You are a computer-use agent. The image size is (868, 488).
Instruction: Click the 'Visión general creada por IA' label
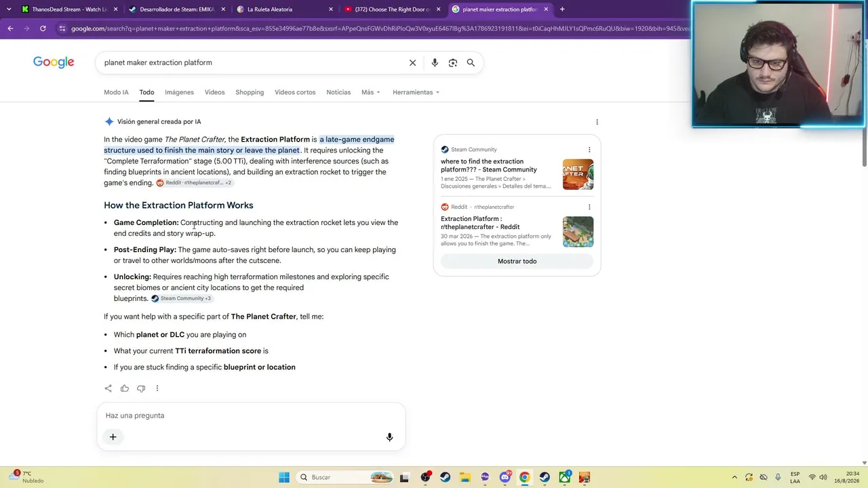click(x=159, y=122)
